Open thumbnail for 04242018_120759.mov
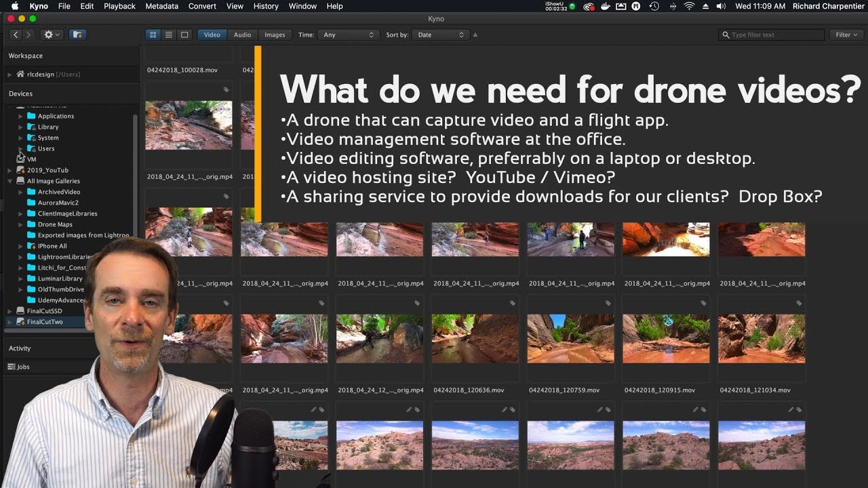Viewport: 868px width, 488px height. 571,338
